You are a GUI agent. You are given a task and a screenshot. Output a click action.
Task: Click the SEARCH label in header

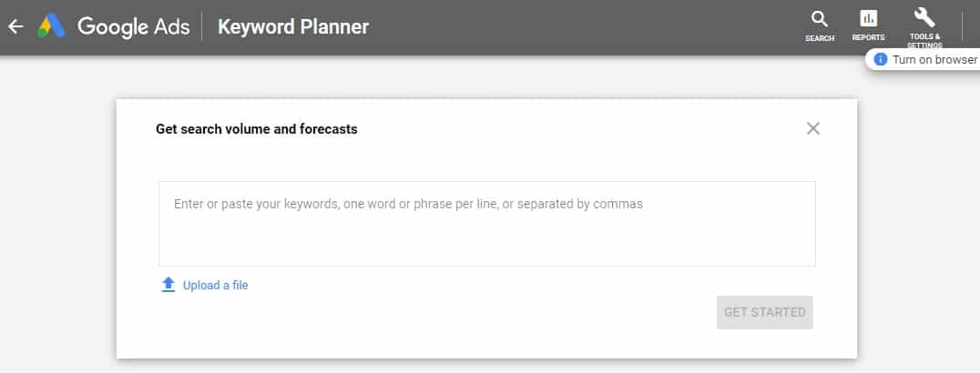click(x=820, y=38)
